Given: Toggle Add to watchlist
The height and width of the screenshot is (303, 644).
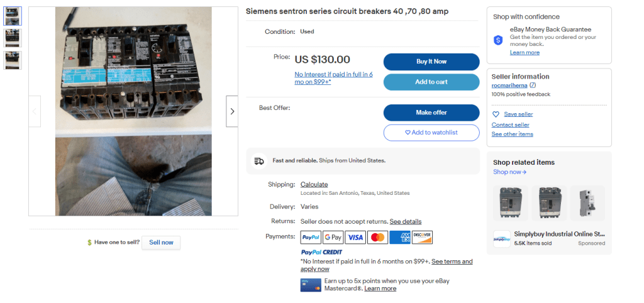Looking at the screenshot, I should pos(431,133).
